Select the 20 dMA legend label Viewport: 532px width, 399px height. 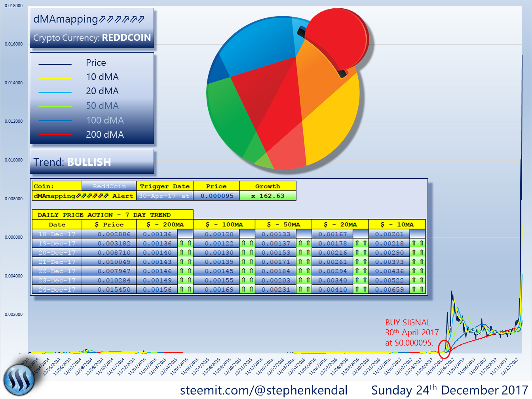click(102, 91)
